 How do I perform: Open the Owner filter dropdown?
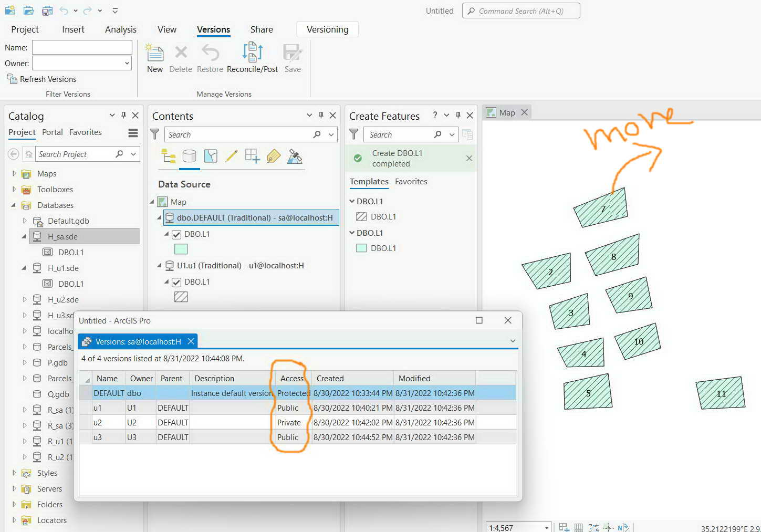(127, 63)
